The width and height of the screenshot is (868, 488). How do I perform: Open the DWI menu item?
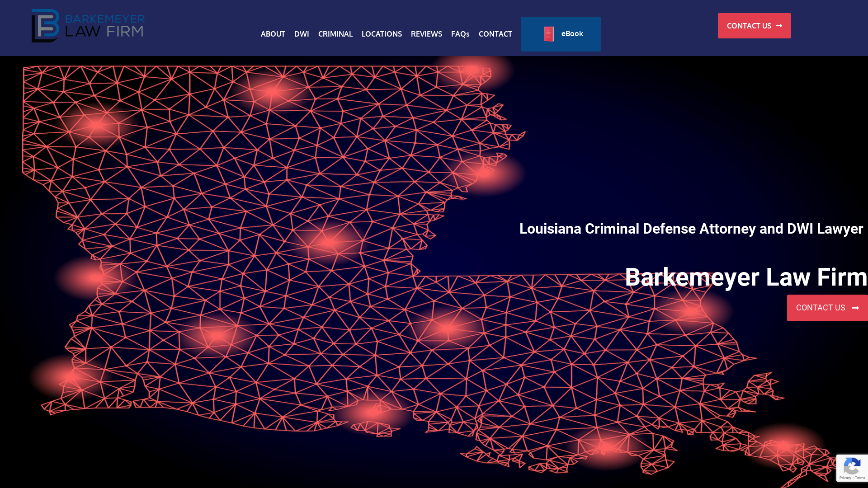point(302,34)
